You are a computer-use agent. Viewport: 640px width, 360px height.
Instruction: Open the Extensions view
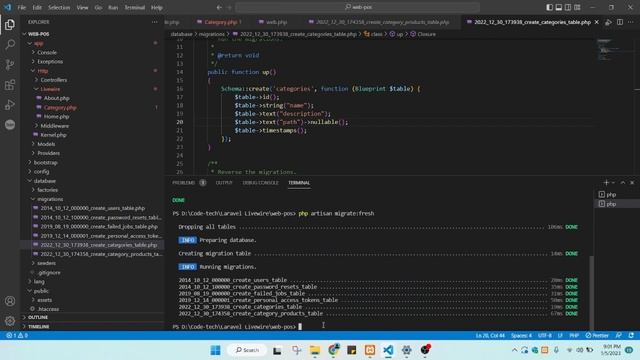point(10,84)
